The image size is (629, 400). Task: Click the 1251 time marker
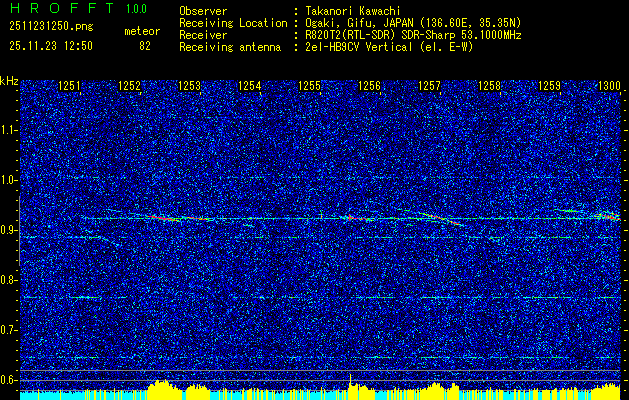(x=69, y=86)
